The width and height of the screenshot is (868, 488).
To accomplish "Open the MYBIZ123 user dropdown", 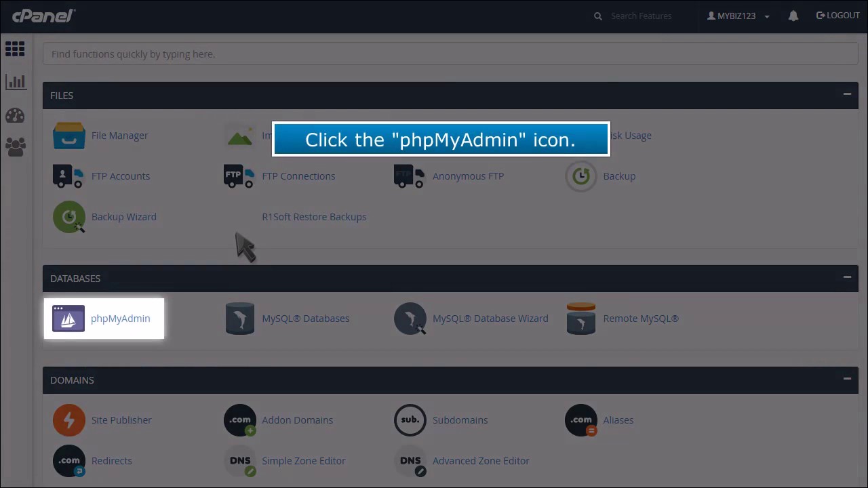I will pos(738,16).
